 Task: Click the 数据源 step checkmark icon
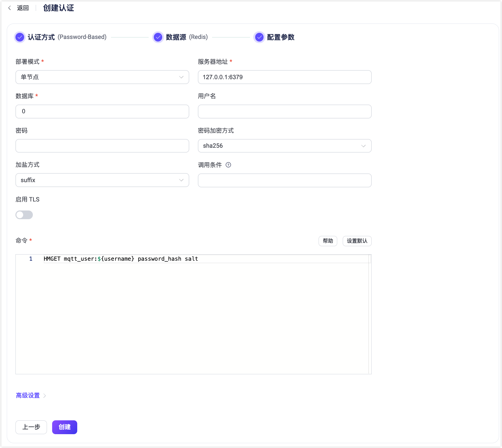click(157, 37)
